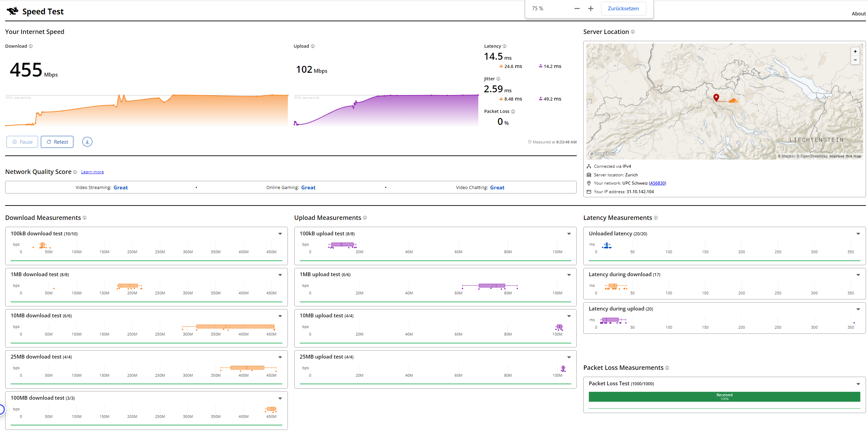The width and height of the screenshot is (868, 434).
Task: Click the Pause button
Action: pyautogui.click(x=22, y=142)
